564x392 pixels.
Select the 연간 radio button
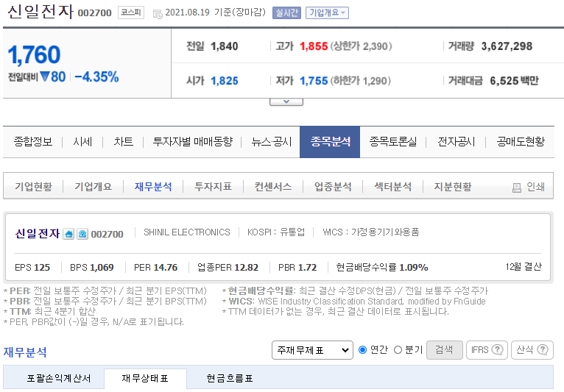[362, 349]
